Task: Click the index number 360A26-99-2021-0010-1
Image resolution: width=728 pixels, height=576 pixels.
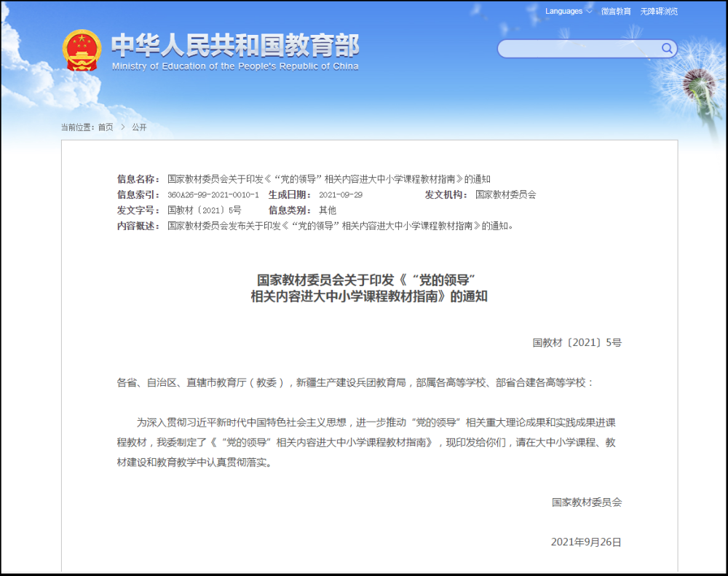Action: (213, 194)
